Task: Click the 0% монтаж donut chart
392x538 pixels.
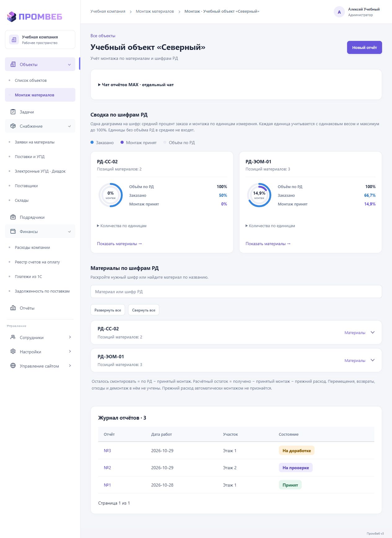Action: pos(111,195)
